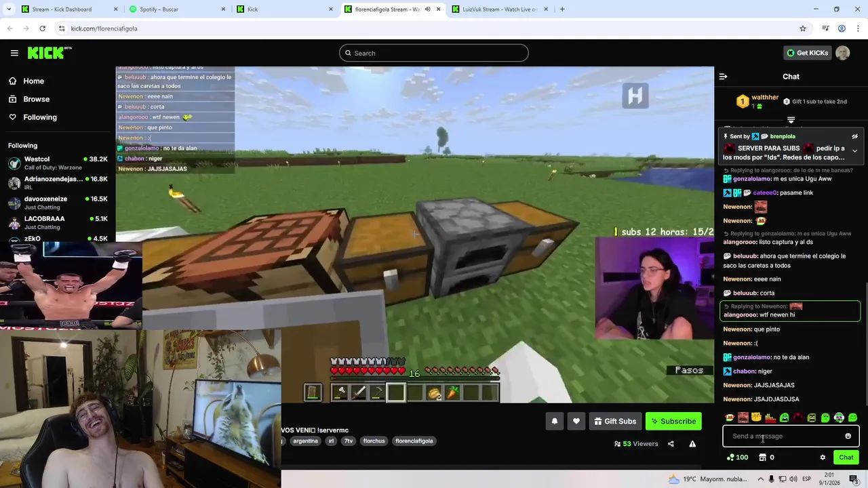Click the green Chat send button

(x=846, y=457)
